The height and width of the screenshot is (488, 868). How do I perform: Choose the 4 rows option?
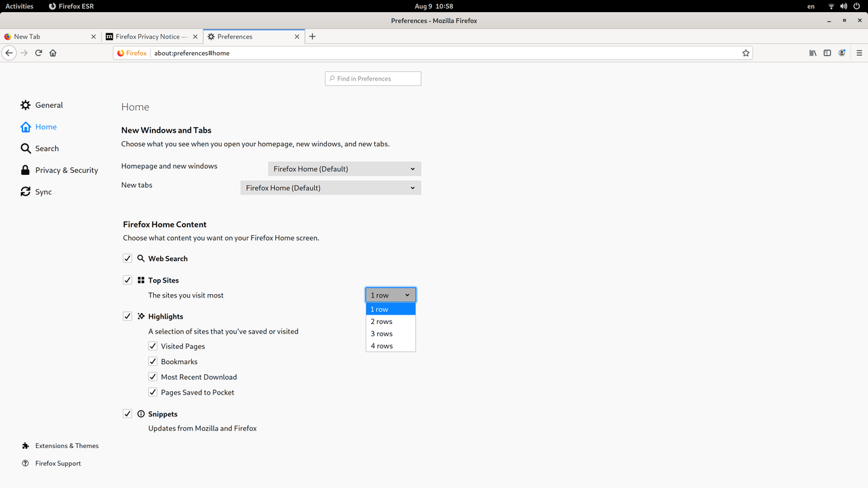pos(391,346)
